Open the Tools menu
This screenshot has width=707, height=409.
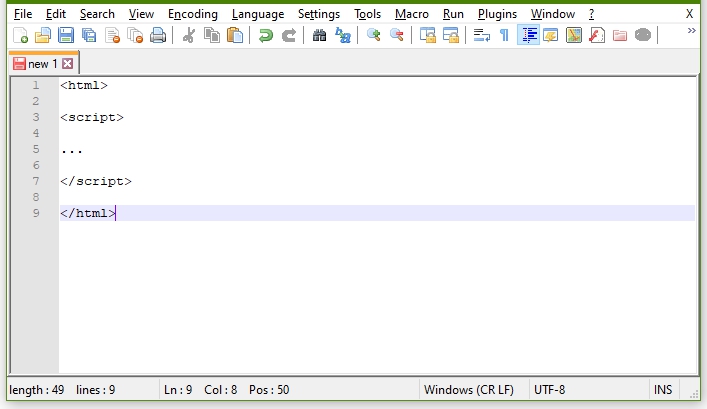(x=367, y=14)
